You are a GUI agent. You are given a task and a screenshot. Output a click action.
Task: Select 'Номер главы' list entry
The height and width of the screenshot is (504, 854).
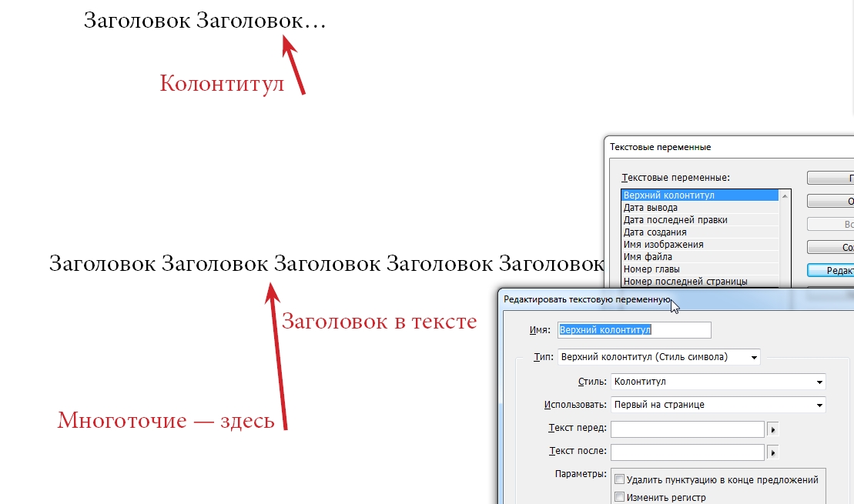700,269
